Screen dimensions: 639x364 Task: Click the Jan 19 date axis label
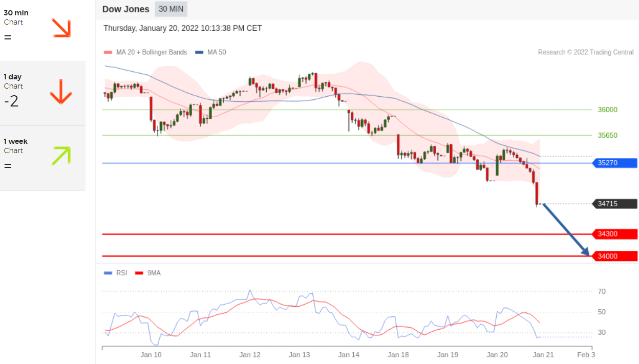[448, 354]
